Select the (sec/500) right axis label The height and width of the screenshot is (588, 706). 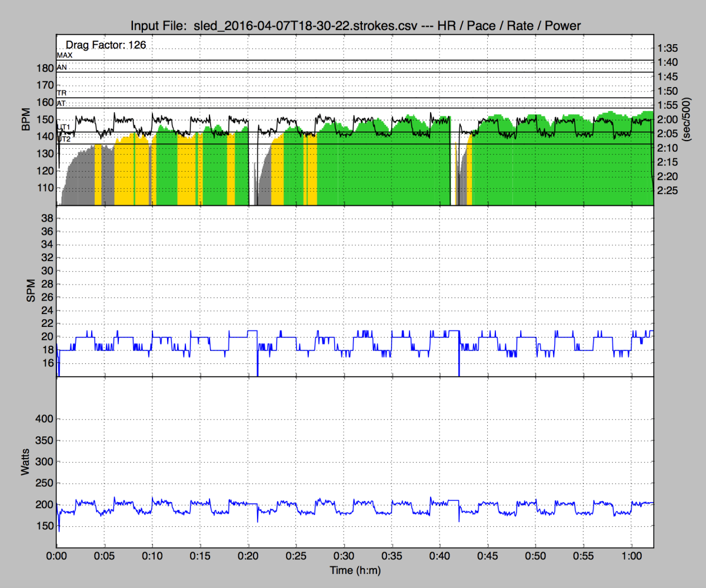(x=686, y=119)
